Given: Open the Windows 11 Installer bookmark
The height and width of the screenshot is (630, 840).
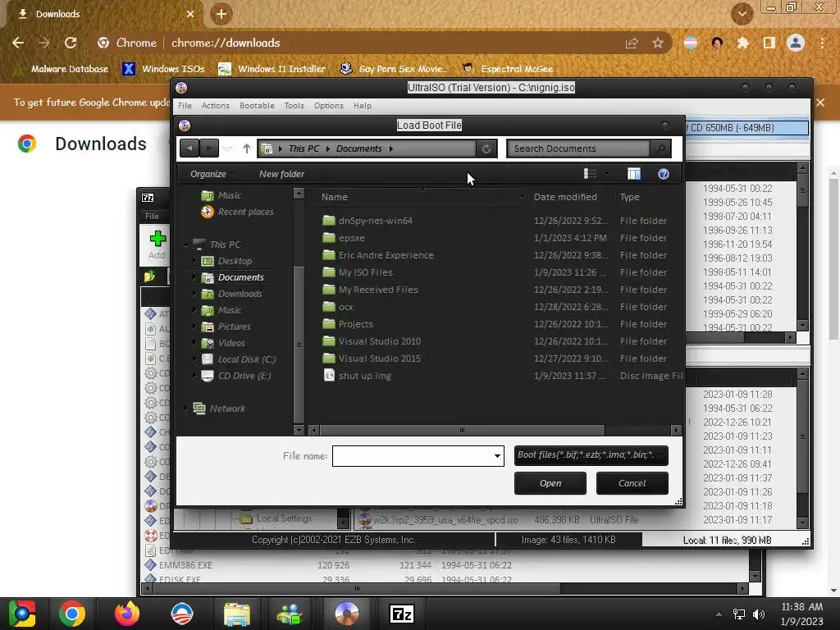Looking at the screenshot, I should click(x=272, y=69).
